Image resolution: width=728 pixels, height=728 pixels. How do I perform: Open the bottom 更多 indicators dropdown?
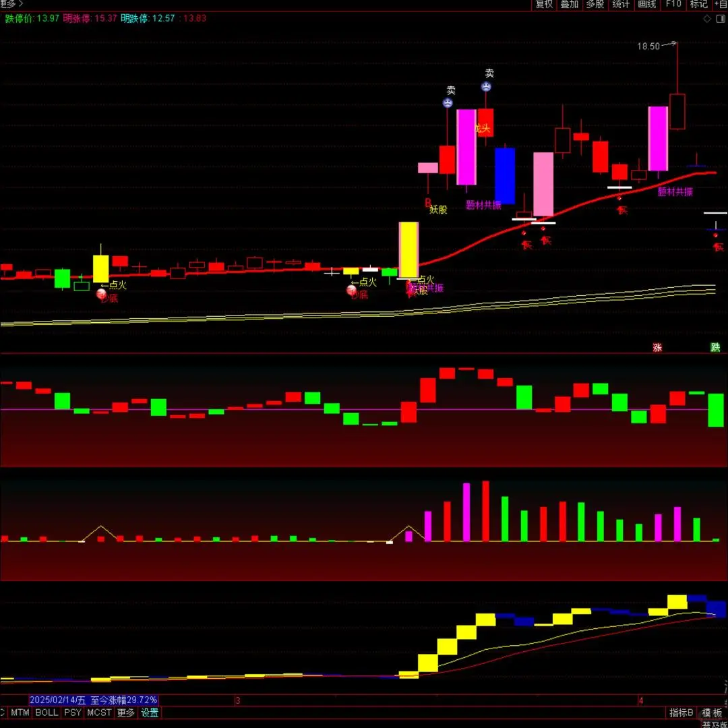pyautogui.click(x=126, y=712)
